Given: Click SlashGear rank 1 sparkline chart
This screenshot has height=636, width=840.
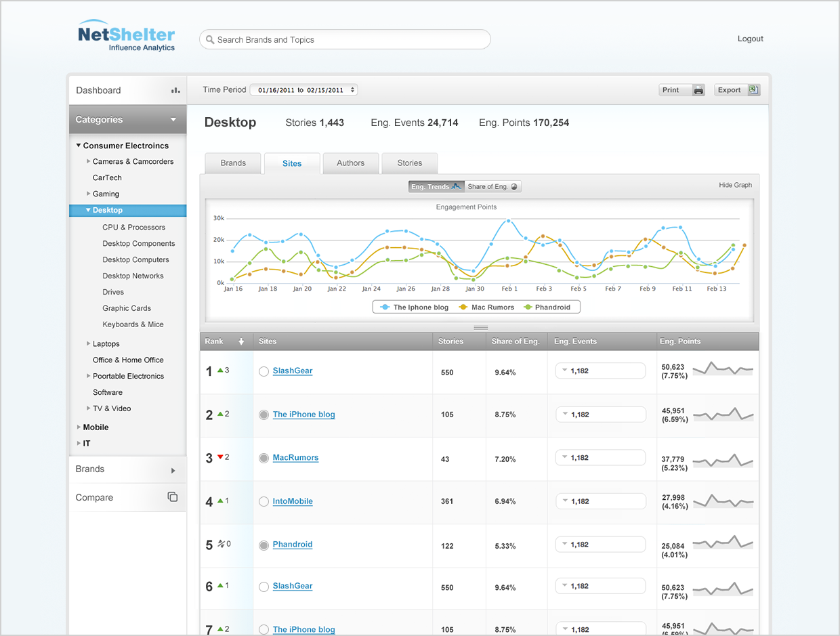Looking at the screenshot, I should (723, 369).
